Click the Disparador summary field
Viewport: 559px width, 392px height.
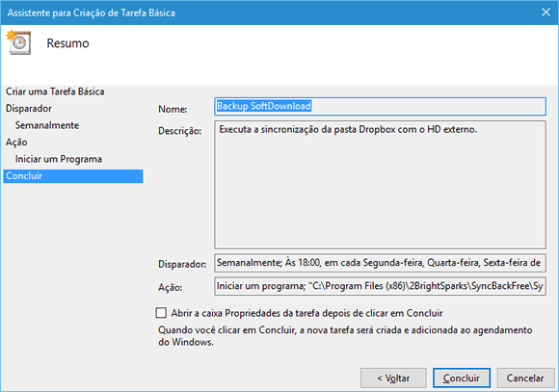coord(380,263)
